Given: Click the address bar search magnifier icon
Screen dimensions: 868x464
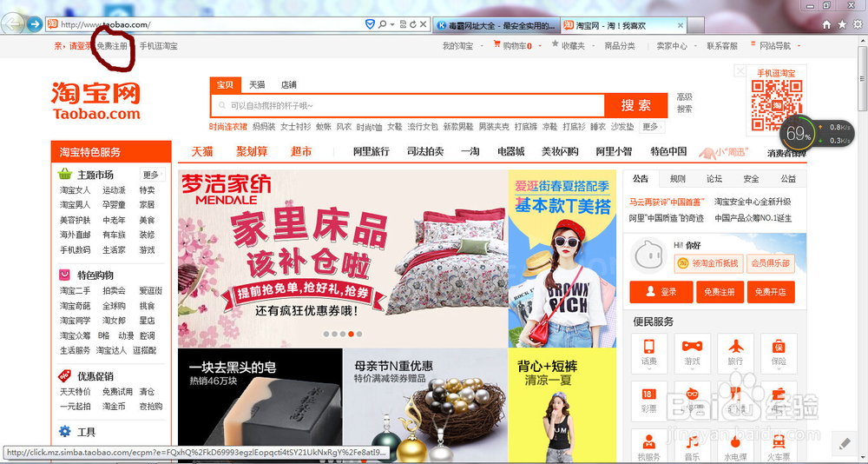Looking at the screenshot, I should [x=383, y=24].
